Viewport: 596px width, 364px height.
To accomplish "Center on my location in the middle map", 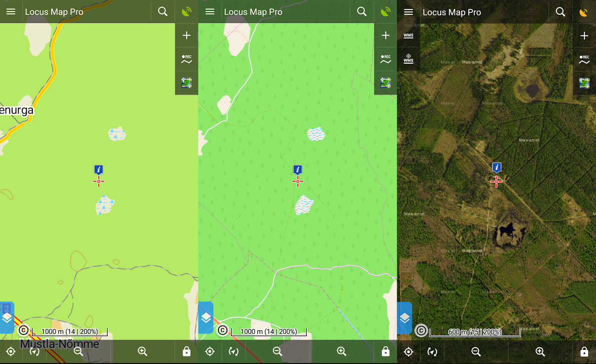I will click(210, 351).
